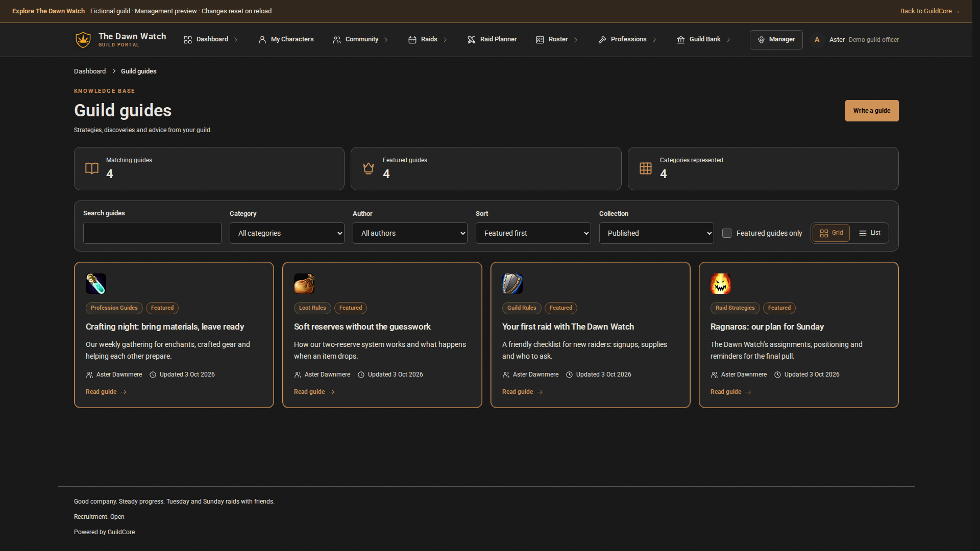Click Recruitment: Open footer text

[x=99, y=517]
